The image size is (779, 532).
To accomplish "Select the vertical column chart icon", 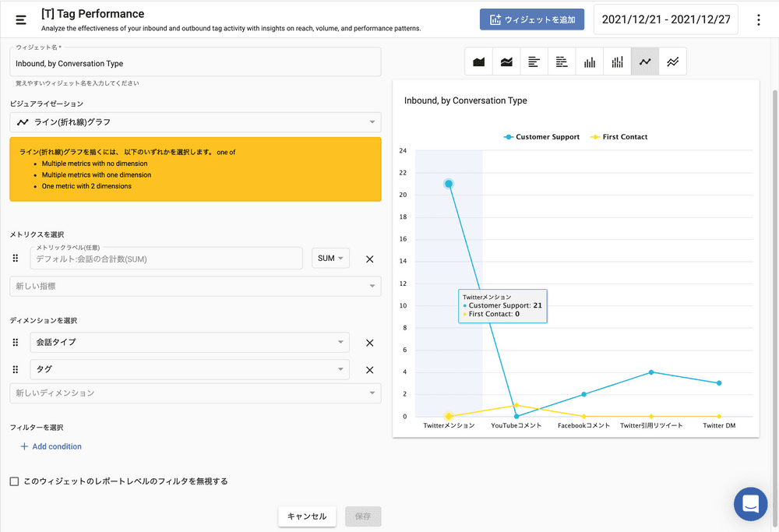I will point(590,62).
